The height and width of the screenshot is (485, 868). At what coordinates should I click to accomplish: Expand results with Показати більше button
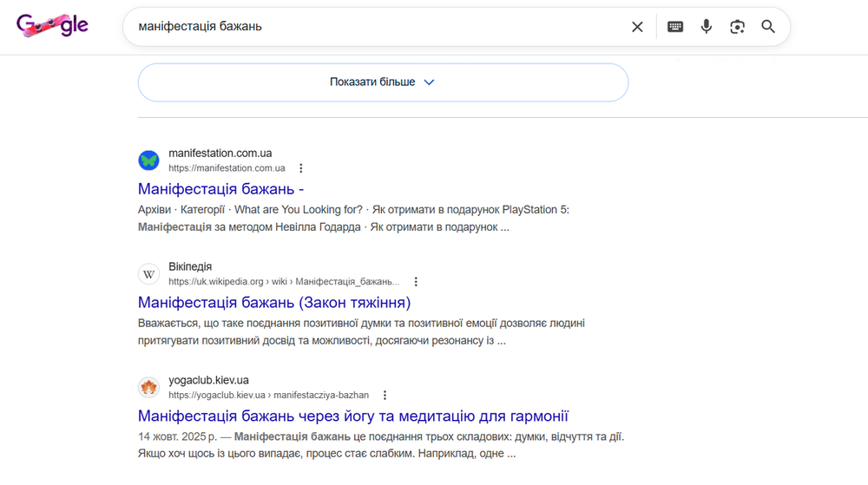tap(383, 82)
